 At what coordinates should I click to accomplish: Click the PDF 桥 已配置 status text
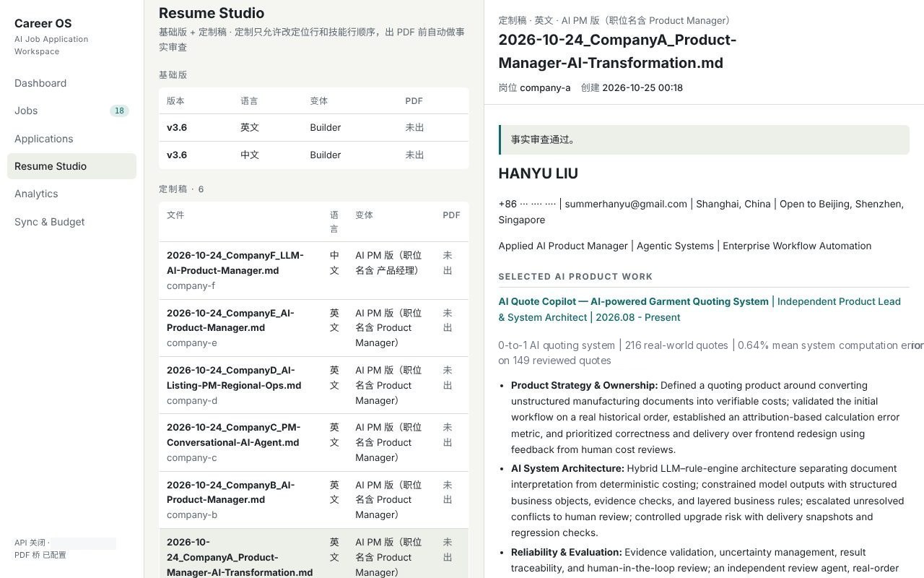pyautogui.click(x=40, y=555)
